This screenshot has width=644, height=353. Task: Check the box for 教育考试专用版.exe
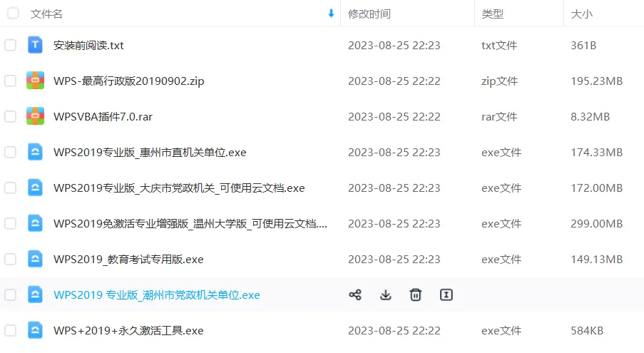click(x=10, y=260)
